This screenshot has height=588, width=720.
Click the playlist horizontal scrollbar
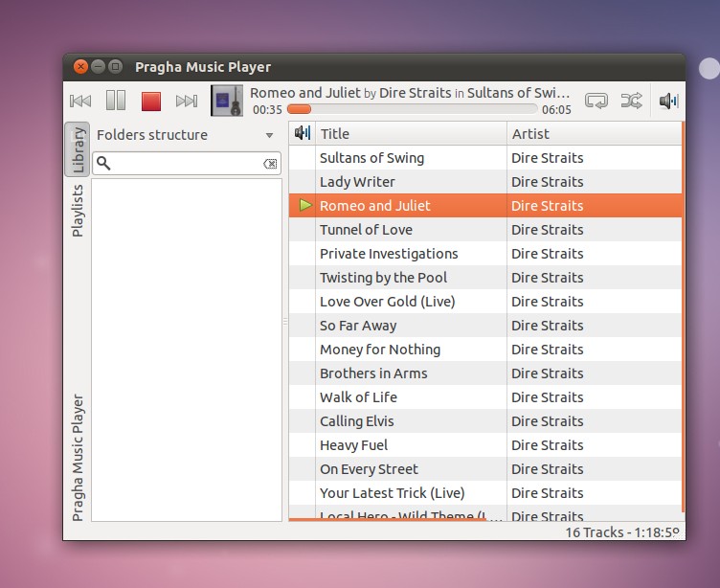click(x=388, y=520)
